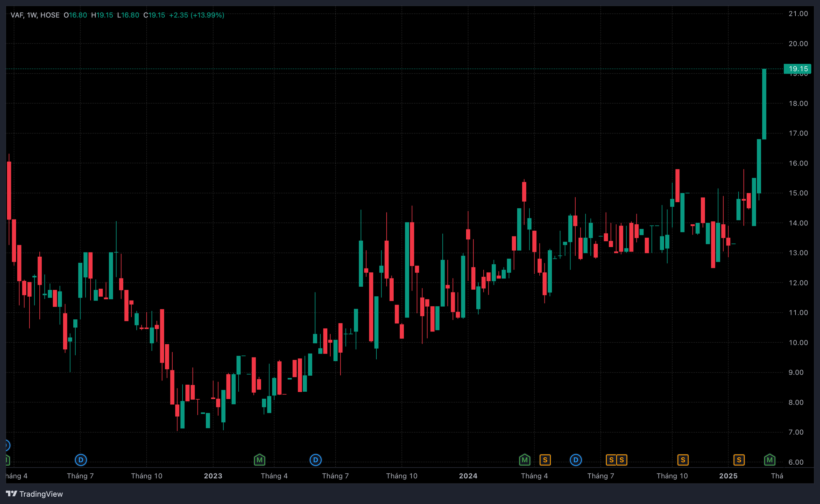Image resolution: width=820 pixels, height=504 pixels.
Task: Open the M marker just before 2024's Tháng 4
Action: [x=525, y=460]
